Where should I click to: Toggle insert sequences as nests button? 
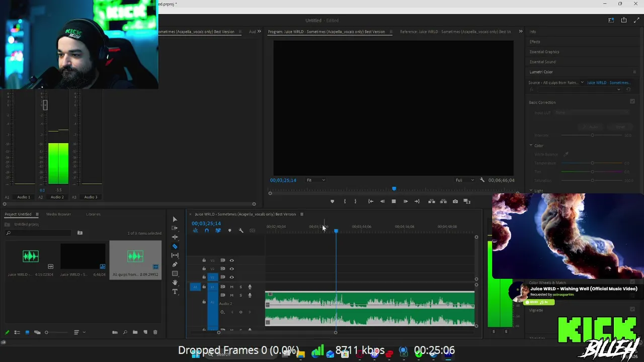click(x=195, y=231)
